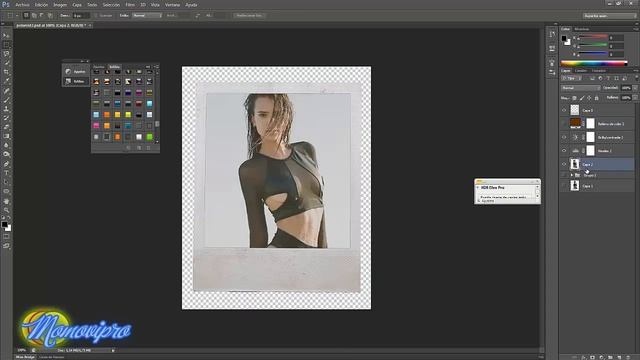Show the Capa 1 layer

(x=564, y=186)
